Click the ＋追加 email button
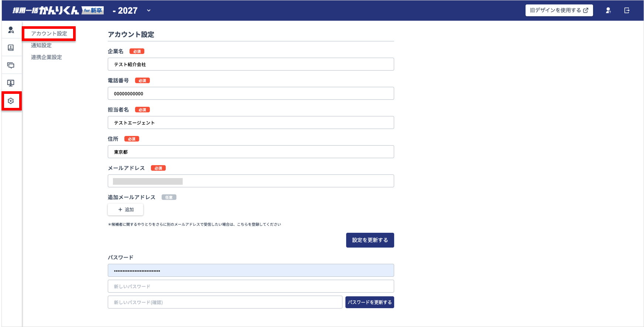Viewport: 644px width, 327px height. click(125, 210)
